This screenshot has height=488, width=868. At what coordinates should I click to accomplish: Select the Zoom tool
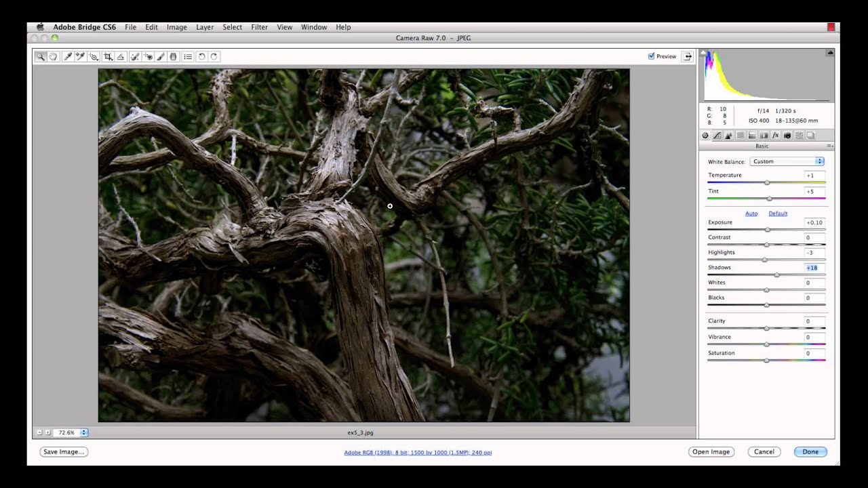pyautogui.click(x=41, y=57)
